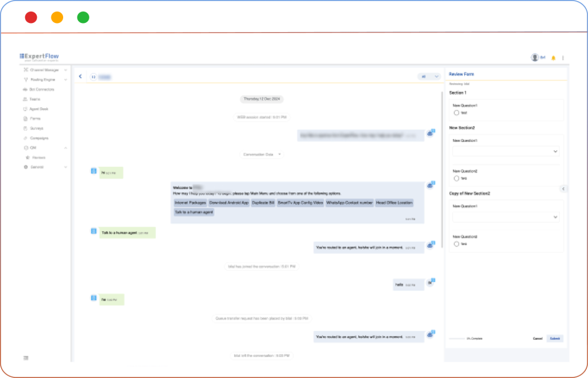Click the user profile avatar icon

(535, 57)
